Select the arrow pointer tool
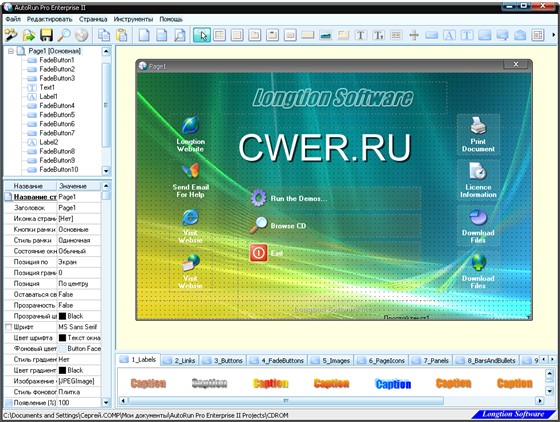The width and height of the screenshot is (560, 422). 202,35
